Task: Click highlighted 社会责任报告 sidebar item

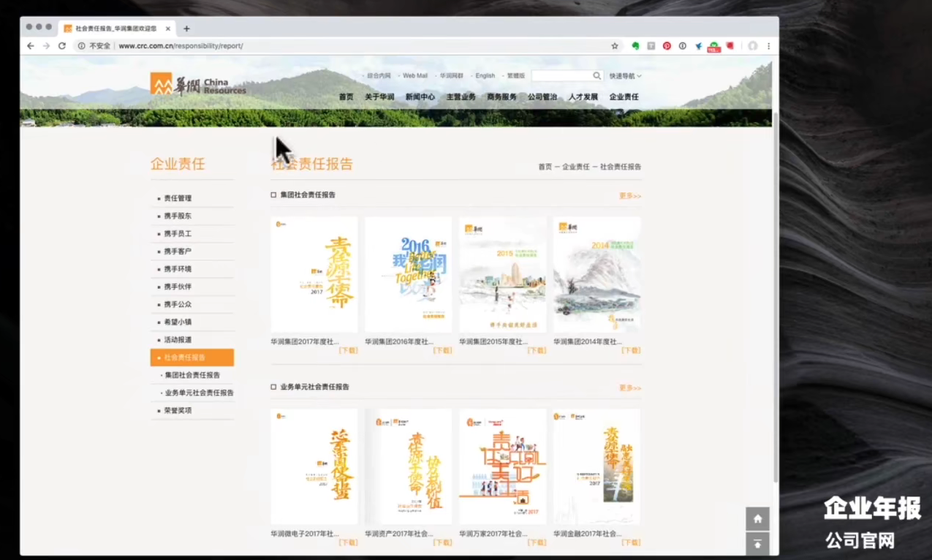Action: tap(192, 357)
